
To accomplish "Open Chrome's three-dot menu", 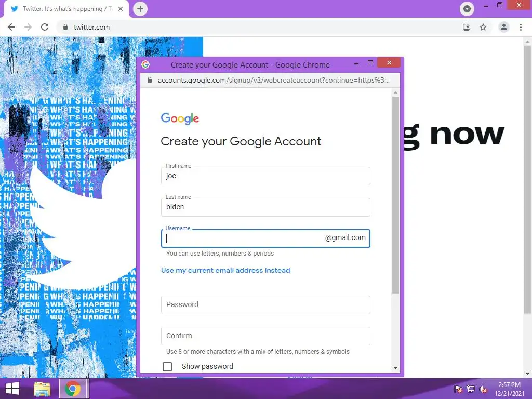I will pos(521,27).
